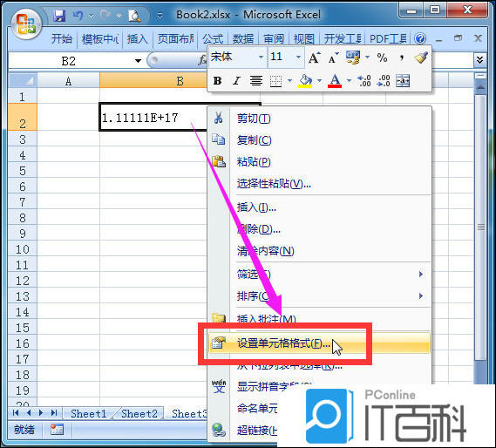Viewport: 496px width, 448px height.
Task: Expand the Name Box dropdown arrow
Action: click(139, 61)
